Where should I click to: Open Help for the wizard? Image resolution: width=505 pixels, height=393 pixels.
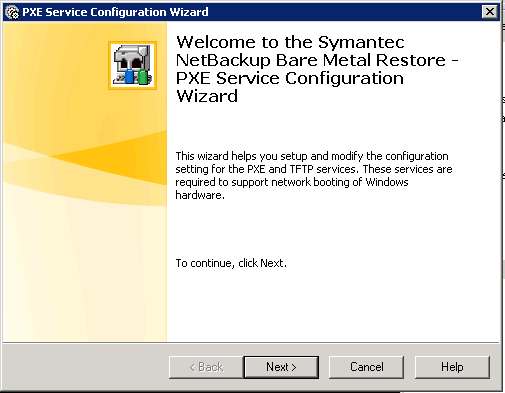tap(452, 367)
